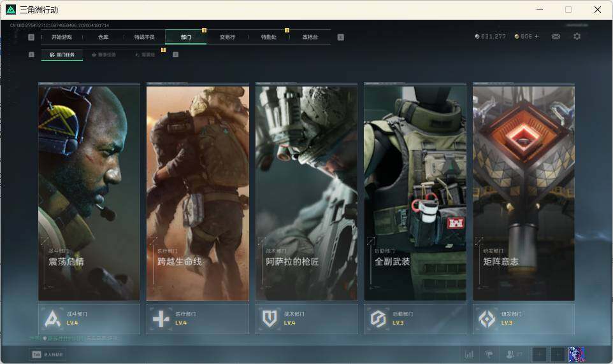Click the first empty squad invite slot

pos(538,354)
